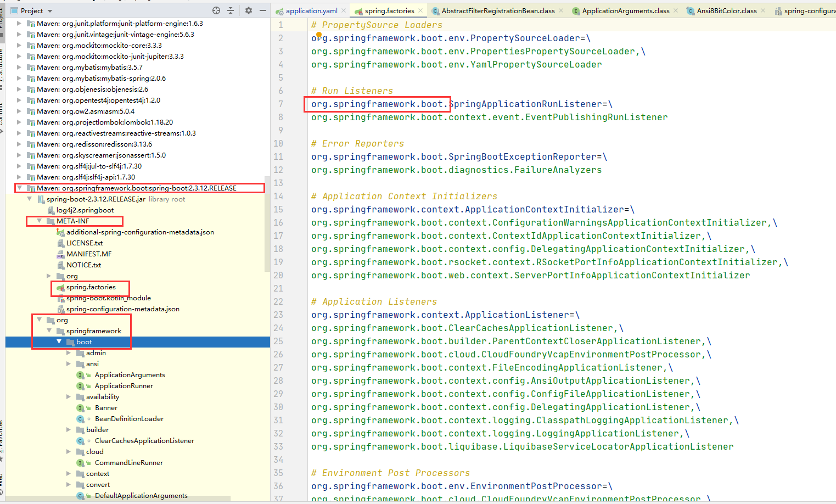
Task: Click line number 14 in gutter
Action: click(x=278, y=196)
